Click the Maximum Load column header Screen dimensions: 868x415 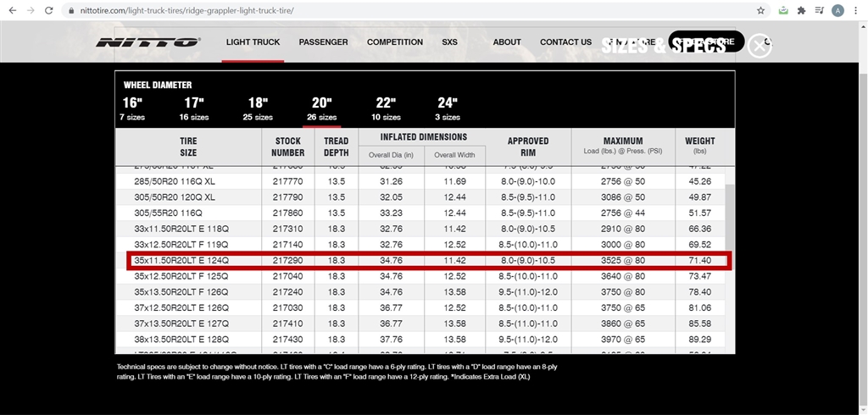(623, 147)
